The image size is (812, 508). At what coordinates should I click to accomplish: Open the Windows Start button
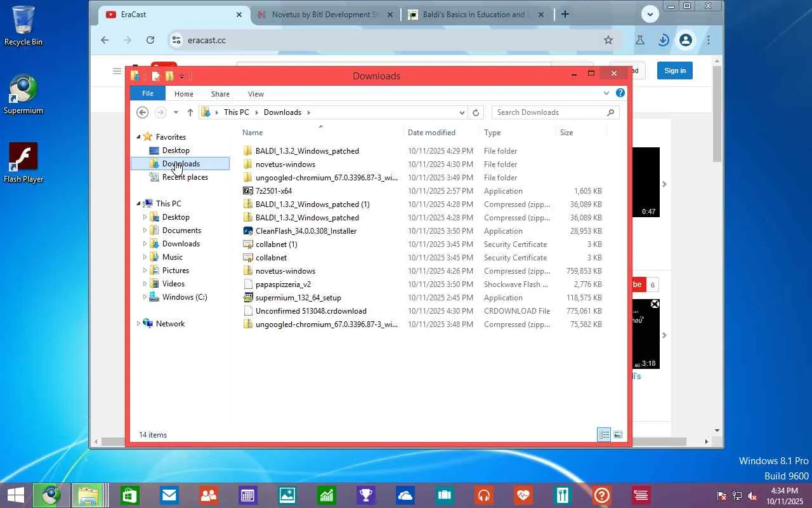16,495
